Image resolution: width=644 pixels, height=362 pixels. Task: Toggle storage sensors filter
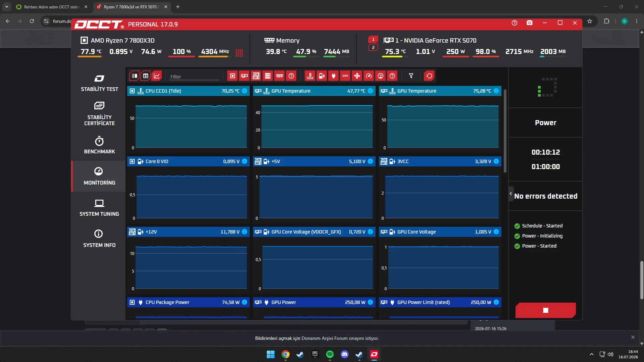[268, 76]
